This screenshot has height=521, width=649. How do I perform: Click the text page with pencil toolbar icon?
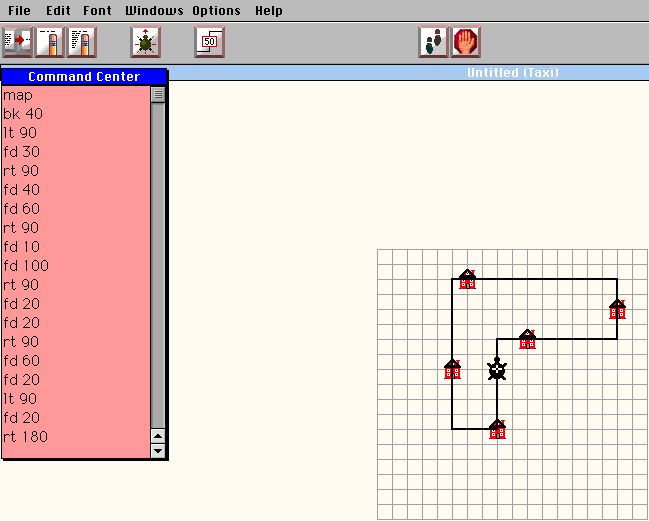point(82,41)
